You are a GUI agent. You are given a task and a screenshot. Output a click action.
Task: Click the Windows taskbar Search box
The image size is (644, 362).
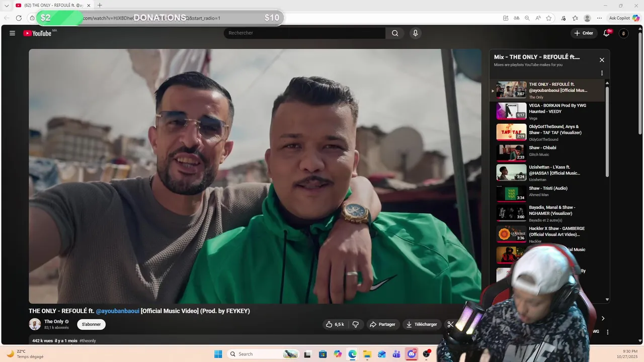(263, 354)
